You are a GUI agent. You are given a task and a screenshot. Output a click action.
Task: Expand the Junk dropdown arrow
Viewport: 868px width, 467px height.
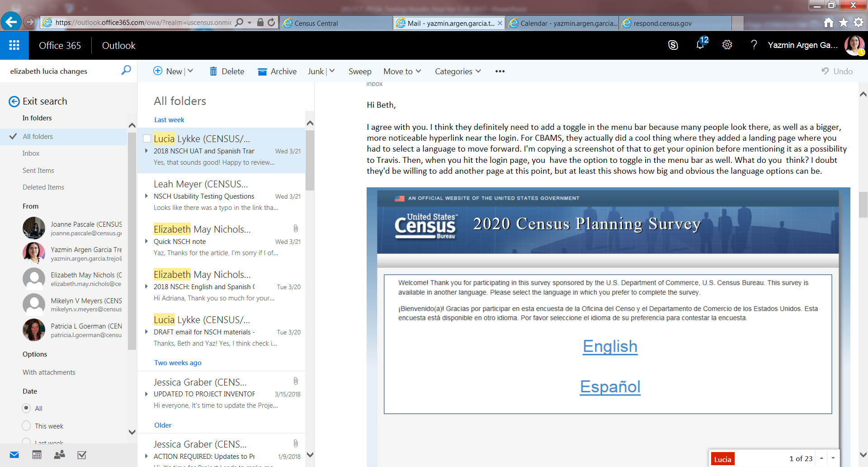(x=332, y=71)
